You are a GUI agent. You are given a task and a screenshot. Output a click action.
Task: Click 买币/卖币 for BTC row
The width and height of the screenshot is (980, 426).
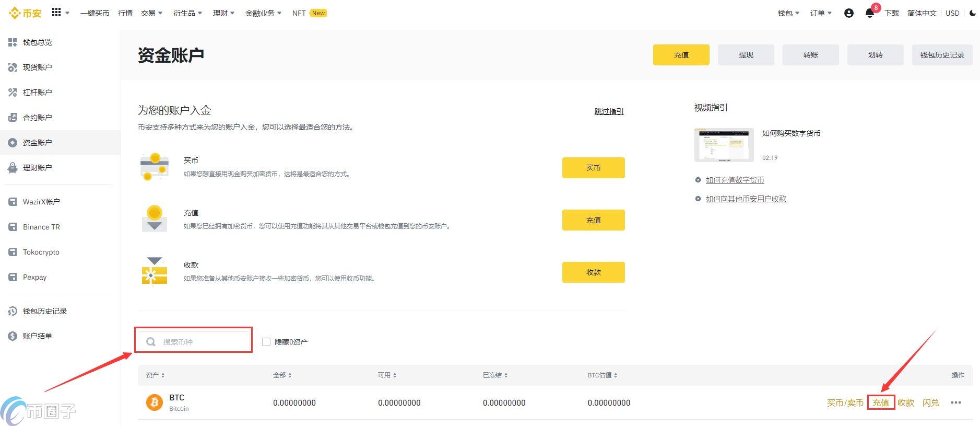pos(845,402)
